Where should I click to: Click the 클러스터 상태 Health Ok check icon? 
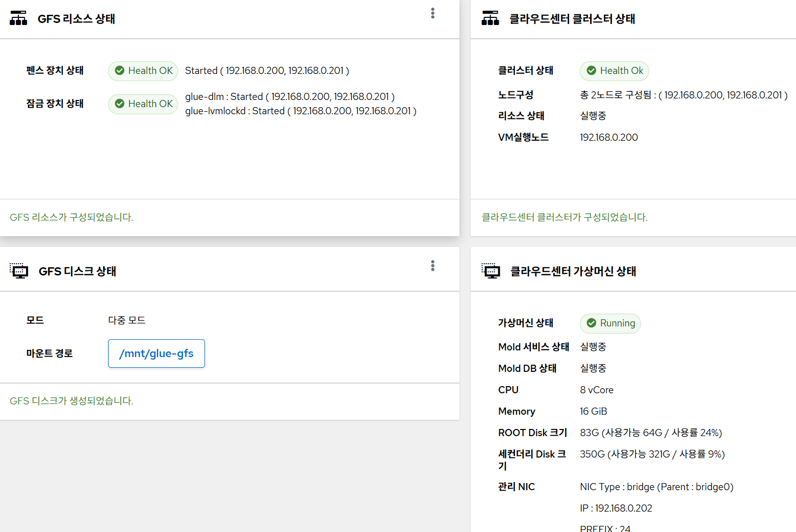592,71
